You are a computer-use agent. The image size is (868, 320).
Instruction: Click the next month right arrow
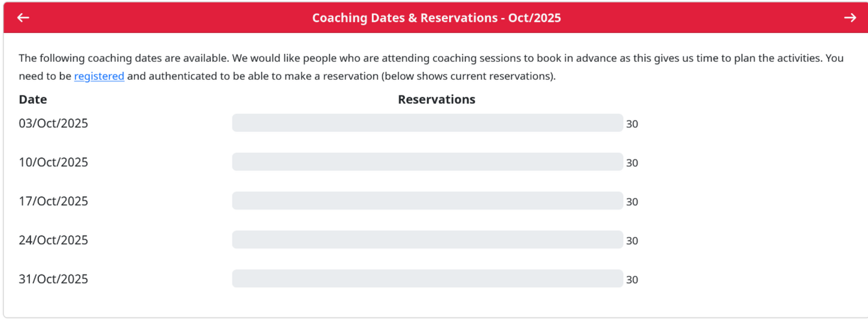coord(850,18)
